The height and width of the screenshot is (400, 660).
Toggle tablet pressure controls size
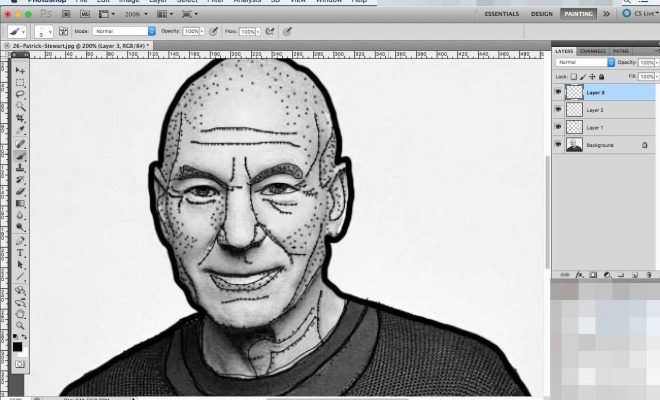[x=287, y=31]
